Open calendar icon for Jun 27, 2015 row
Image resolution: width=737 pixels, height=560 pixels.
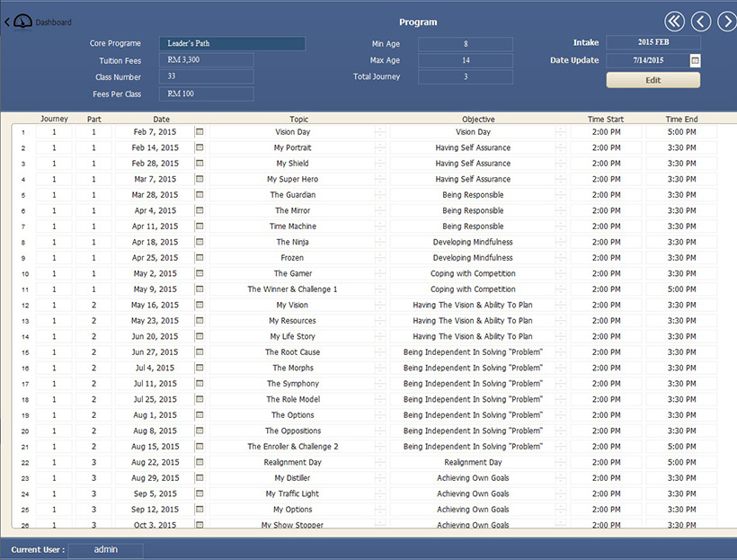pyautogui.click(x=200, y=352)
